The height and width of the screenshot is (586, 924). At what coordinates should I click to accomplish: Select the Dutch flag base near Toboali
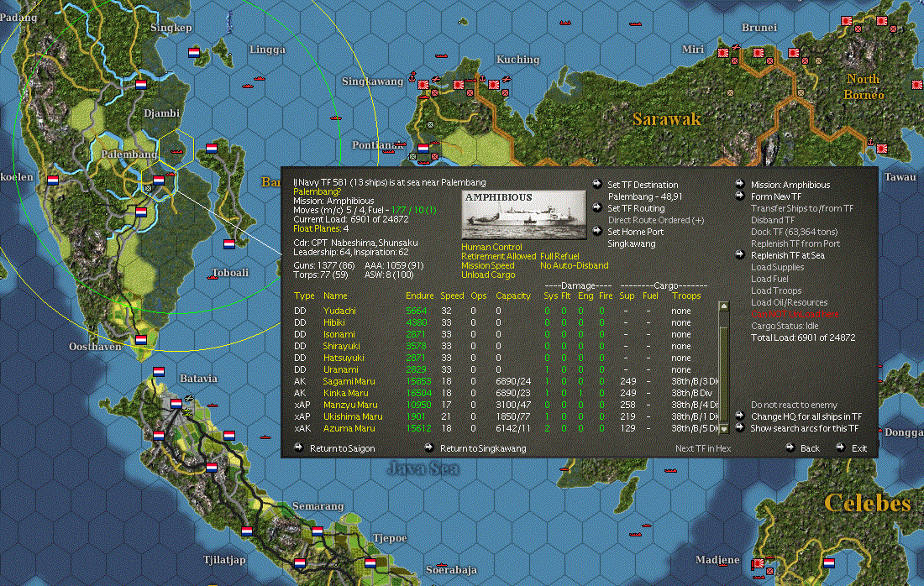coord(229,243)
